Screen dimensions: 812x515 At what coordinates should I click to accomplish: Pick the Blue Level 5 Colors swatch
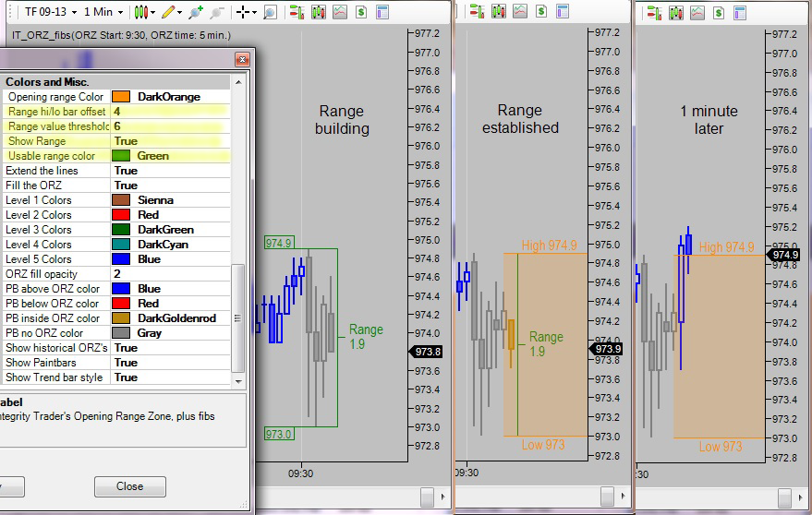pos(121,259)
